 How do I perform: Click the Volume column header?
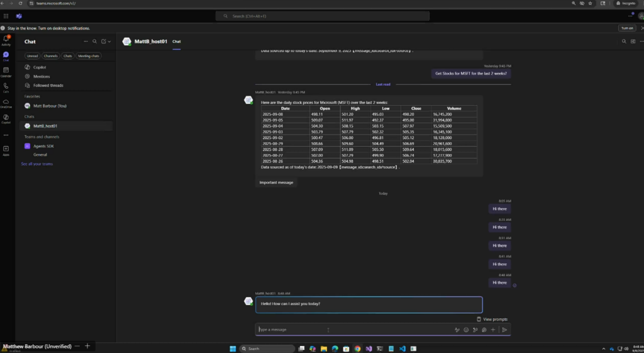coord(454,108)
